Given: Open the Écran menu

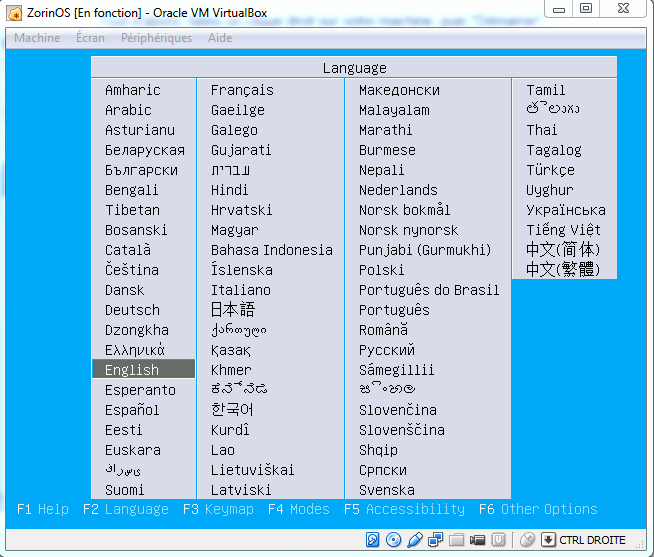Looking at the screenshot, I should click(90, 38).
